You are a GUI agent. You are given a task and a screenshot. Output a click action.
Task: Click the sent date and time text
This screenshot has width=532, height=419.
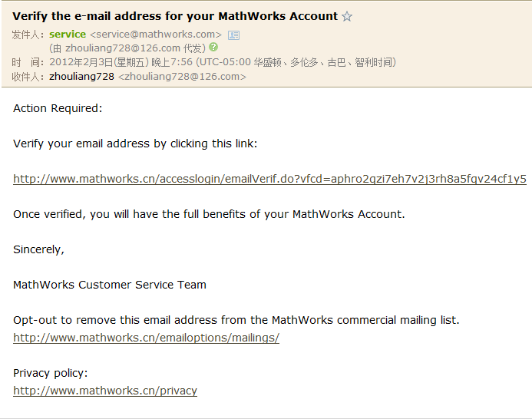click(x=223, y=62)
